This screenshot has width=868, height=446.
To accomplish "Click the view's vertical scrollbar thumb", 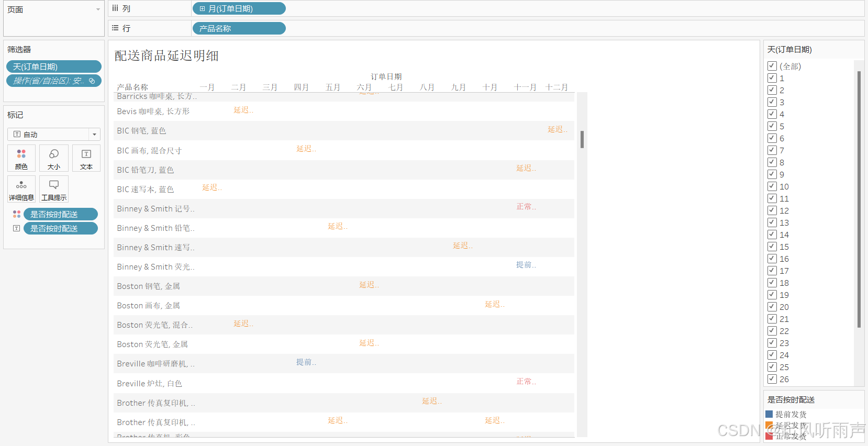I will [x=582, y=139].
